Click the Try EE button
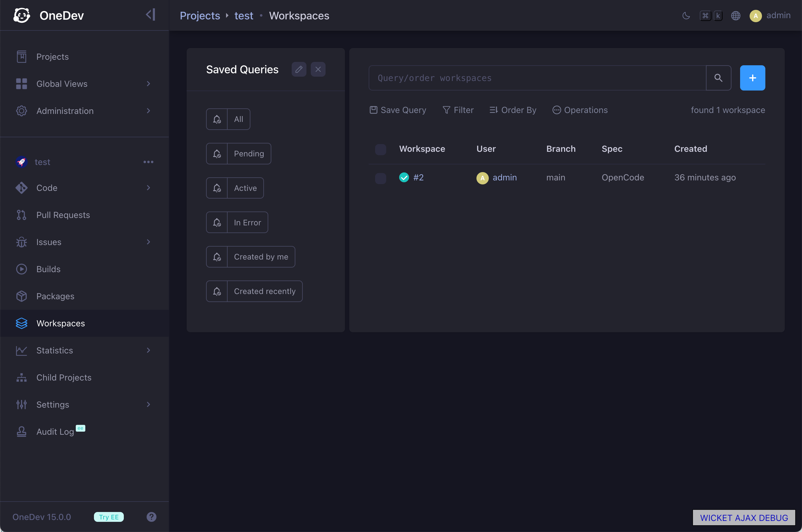This screenshot has height=532, width=802. pyautogui.click(x=109, y=517)
